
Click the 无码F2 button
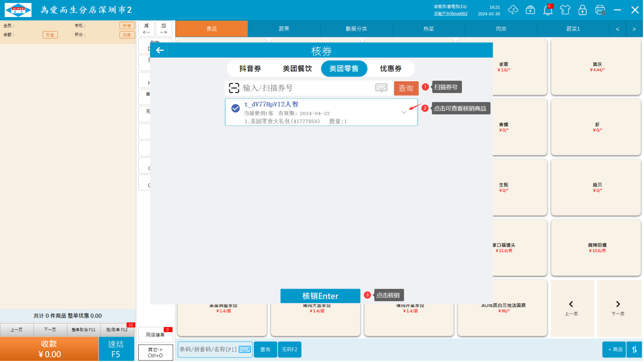click(x=290, y=349)
